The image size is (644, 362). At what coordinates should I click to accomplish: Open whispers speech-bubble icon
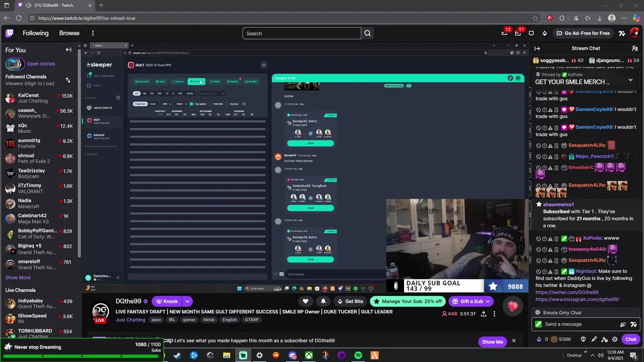[531, 33]
